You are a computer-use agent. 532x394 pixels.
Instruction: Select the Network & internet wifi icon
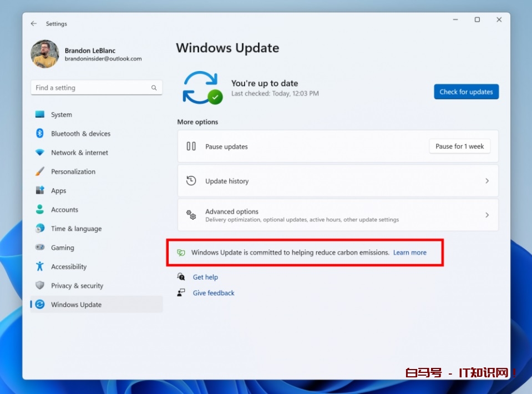[40, 153]
